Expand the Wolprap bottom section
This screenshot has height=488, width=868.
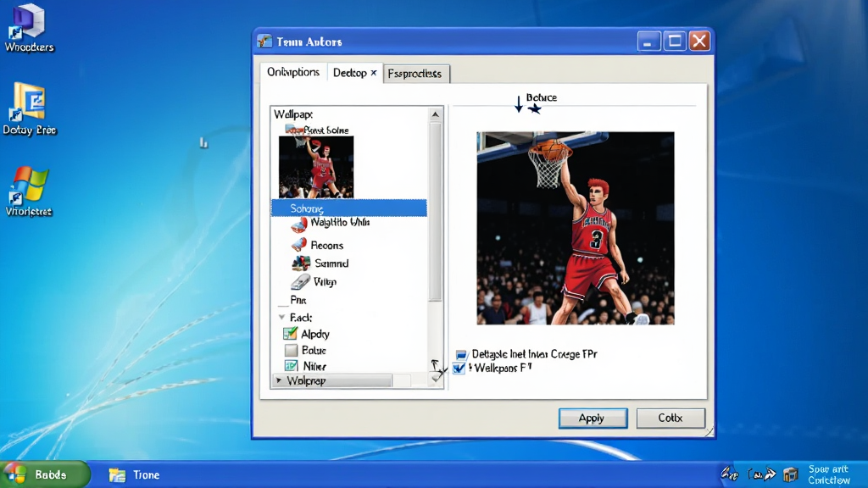coord(279,380)
